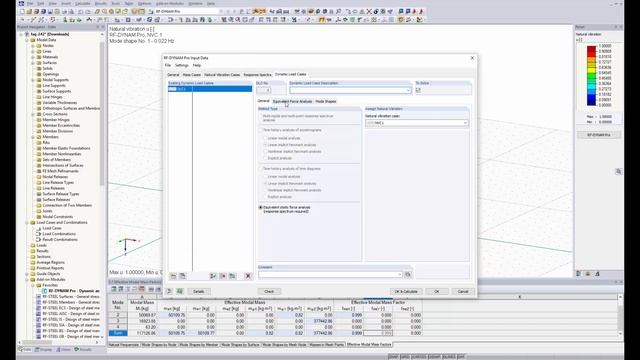Toggle DXF in the status bar
640x360 pixels.
point(460,356)
